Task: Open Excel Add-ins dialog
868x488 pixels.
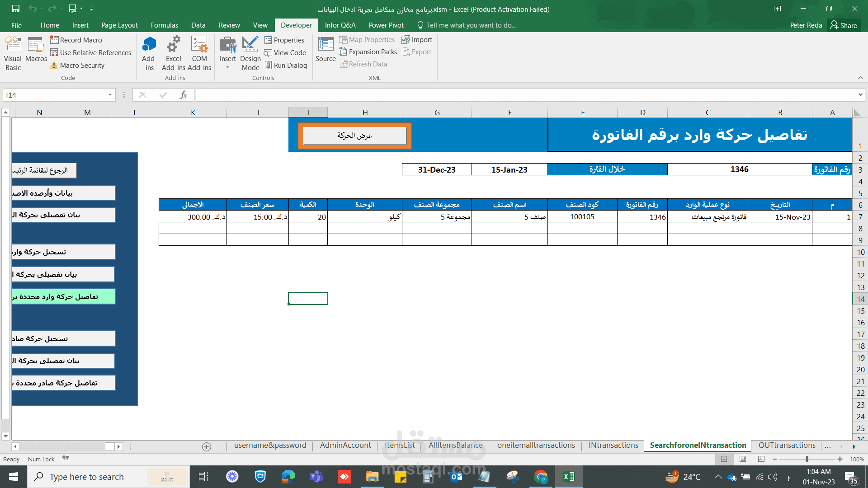Action: pyautogui.click(x=173, y=53)
